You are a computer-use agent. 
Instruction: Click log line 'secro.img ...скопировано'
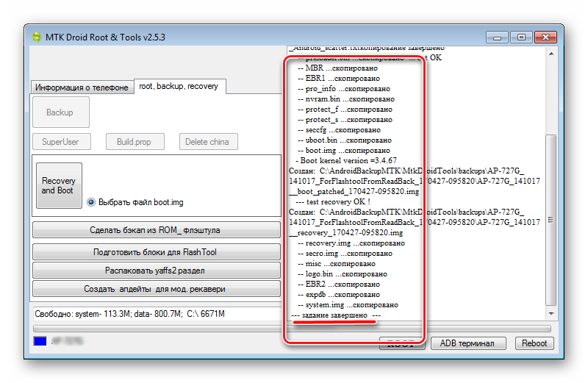[345, 254]
